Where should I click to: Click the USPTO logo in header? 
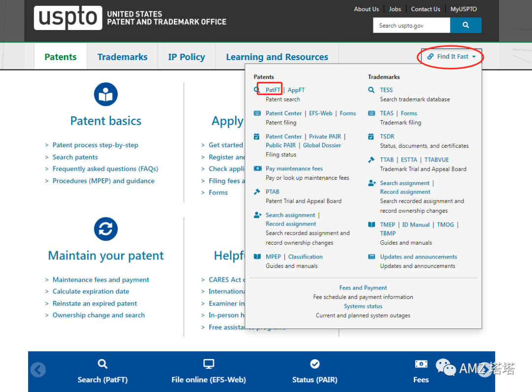click(68, 18)
